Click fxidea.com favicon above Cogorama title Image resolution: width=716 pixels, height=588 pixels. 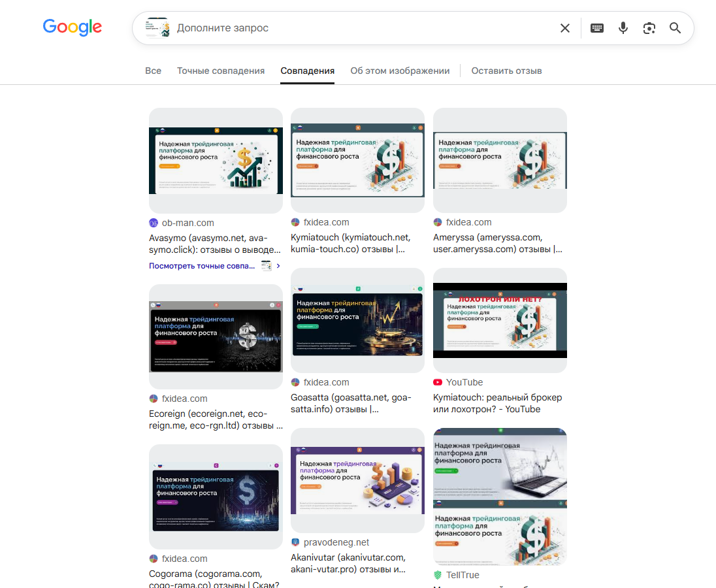point(154,559)
